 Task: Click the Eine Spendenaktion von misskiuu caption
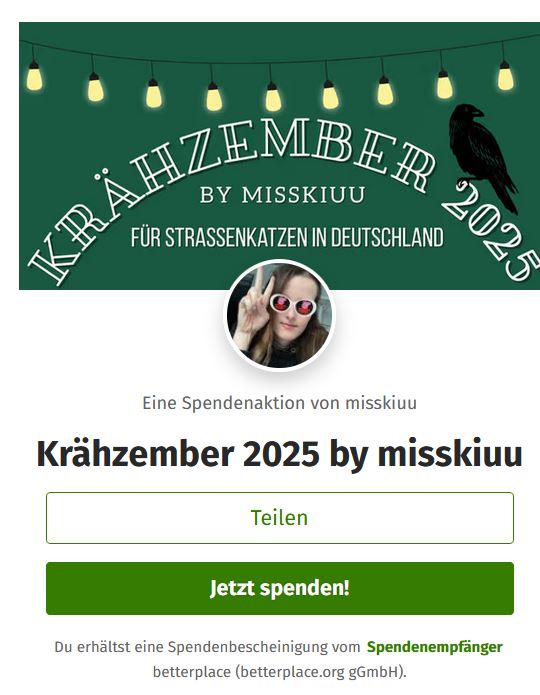click(x=279, y=403)
